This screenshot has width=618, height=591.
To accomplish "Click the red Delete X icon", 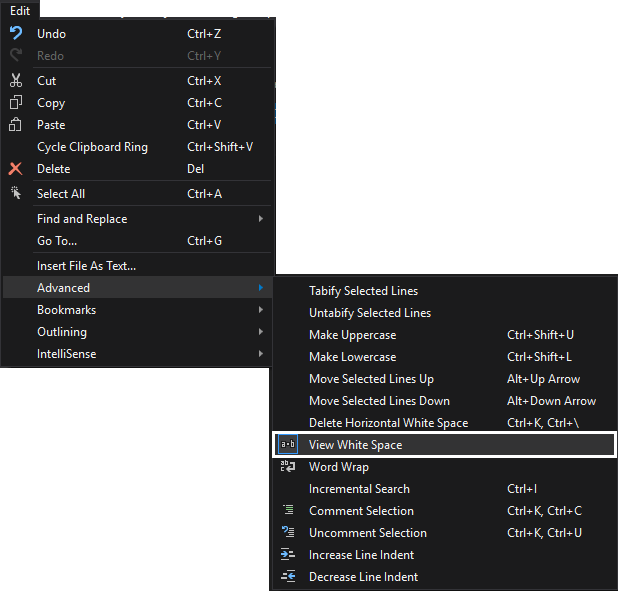I will click(x=15, y=169).
